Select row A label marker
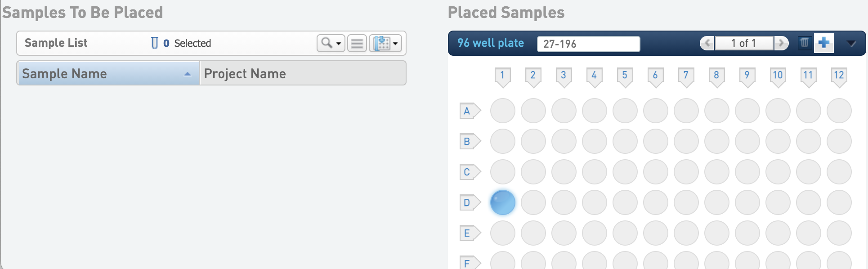The image size is (868, 269). pyautogui.click(x=469, y=111)
